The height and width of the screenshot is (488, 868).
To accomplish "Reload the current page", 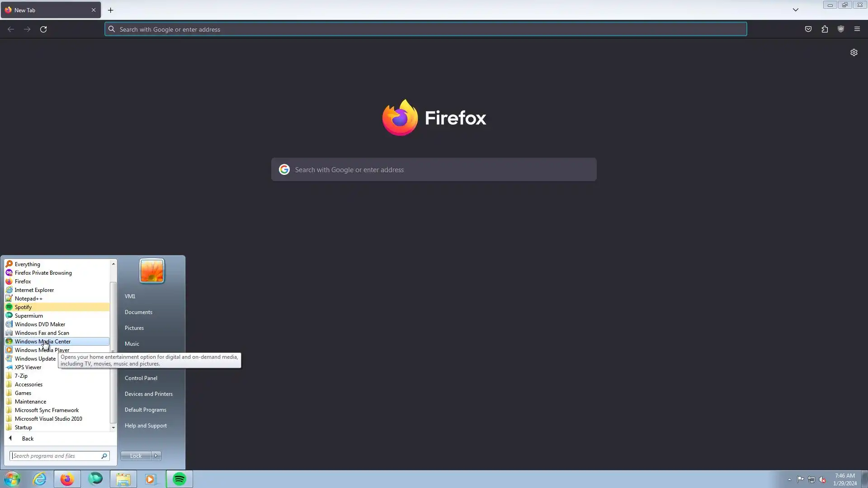I will pyautogui.click(x=43, y=29).
